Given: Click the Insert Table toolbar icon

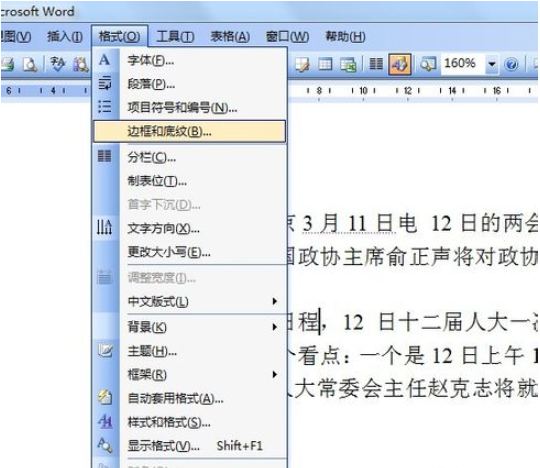Looking at the screenshot, I should tap(325, 64).
